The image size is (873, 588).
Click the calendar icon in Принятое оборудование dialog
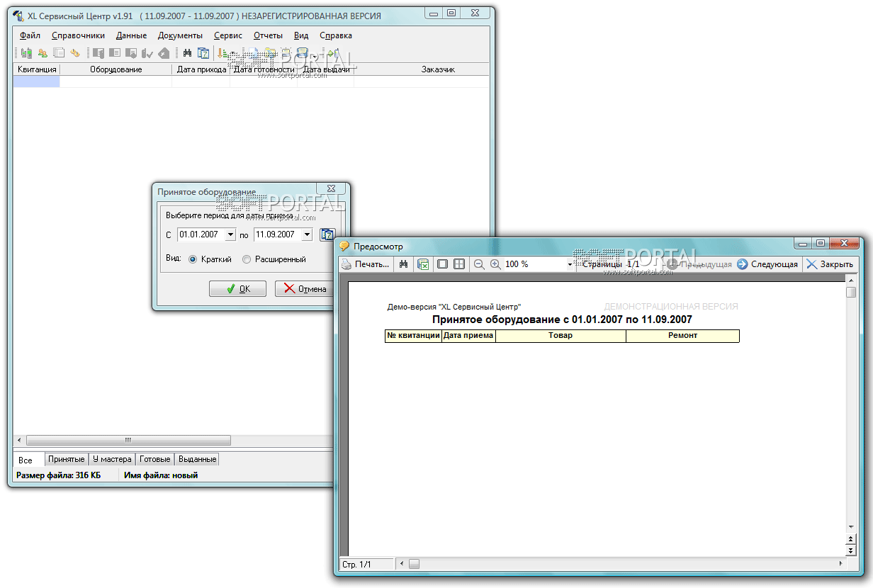(327, 234)
